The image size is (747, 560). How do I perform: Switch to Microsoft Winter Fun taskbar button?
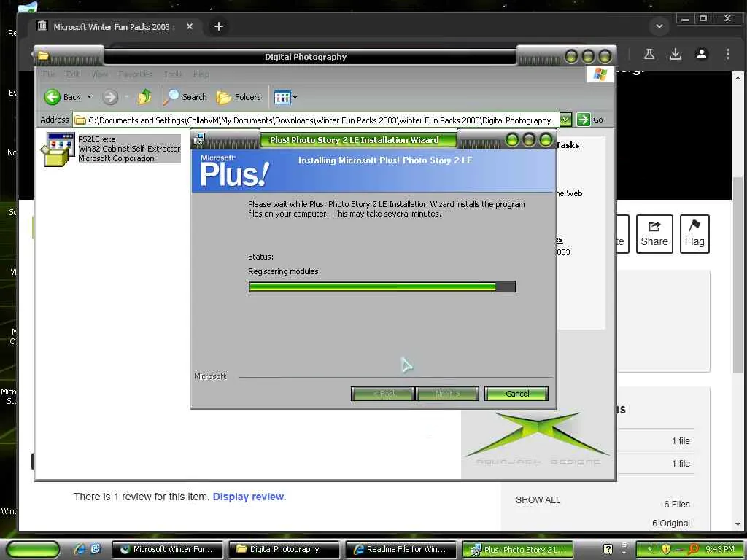[x=167, y=549]
